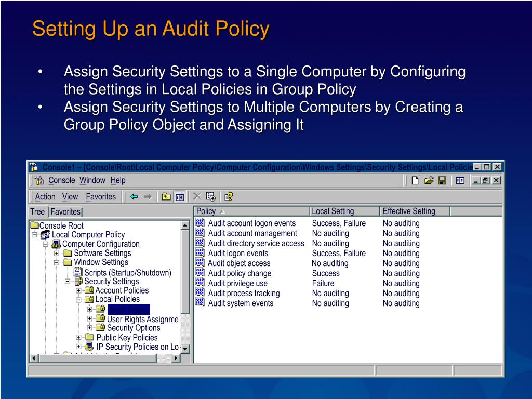
Task: Switch to the Favorites tab
Action: click(65, 212)
